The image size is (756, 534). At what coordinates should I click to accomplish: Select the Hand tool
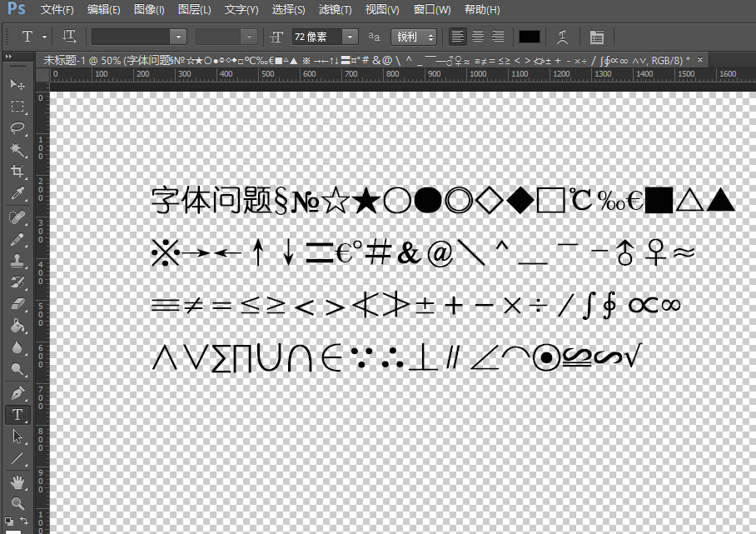coord(17,482)
